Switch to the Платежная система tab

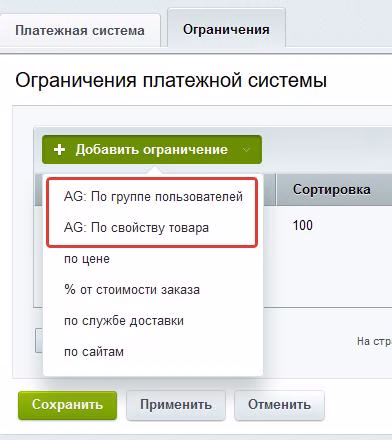tap(80, 30)
